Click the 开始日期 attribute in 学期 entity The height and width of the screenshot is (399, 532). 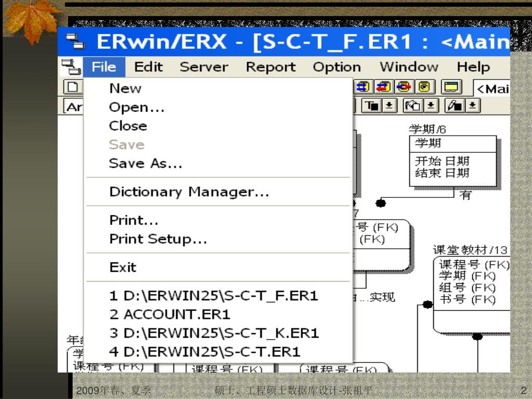[x=442, y=161]
